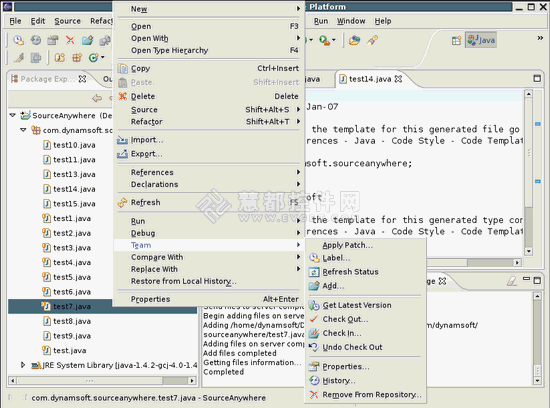This screenshot has height=408, width=550.
Task: Select test.java in the tree
Action: point(69,350)
